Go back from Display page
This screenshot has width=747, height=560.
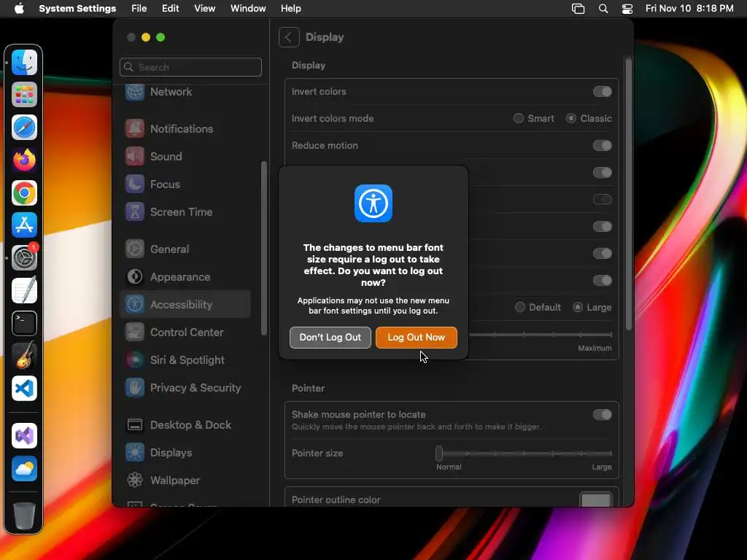[289, 37]
